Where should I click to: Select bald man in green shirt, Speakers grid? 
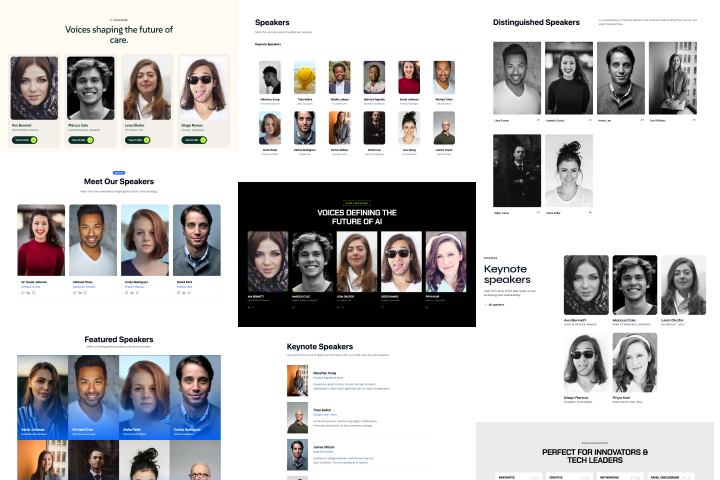click(x=444, y=128)
